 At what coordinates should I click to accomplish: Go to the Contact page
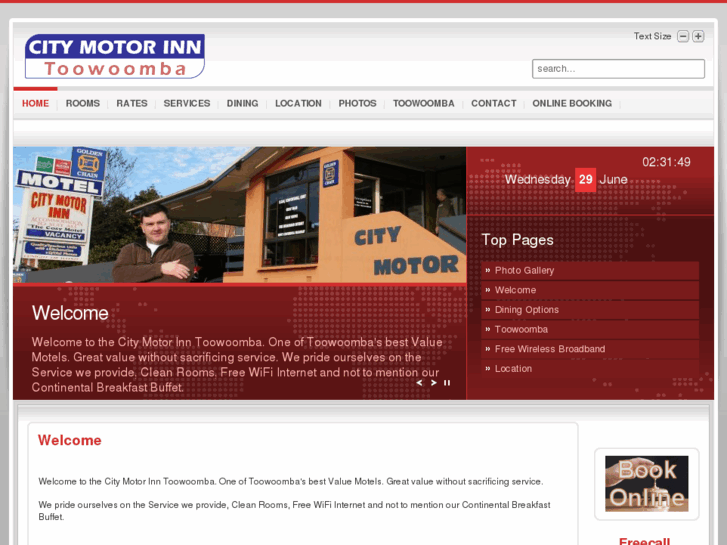pos(494,103)
